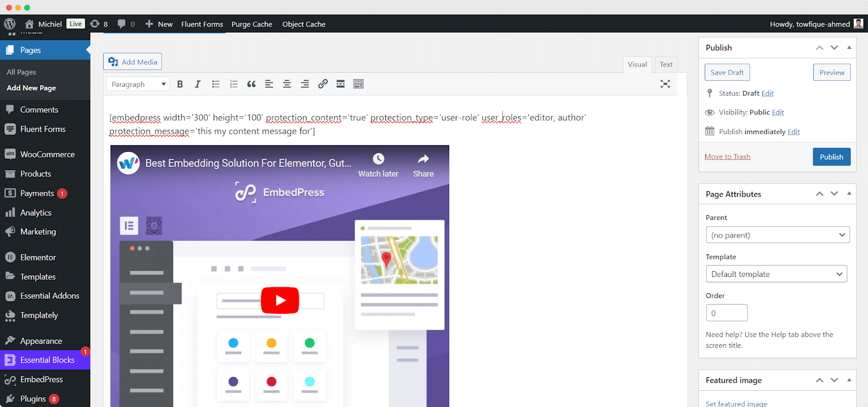Click Set featured image link

[736, 403]
